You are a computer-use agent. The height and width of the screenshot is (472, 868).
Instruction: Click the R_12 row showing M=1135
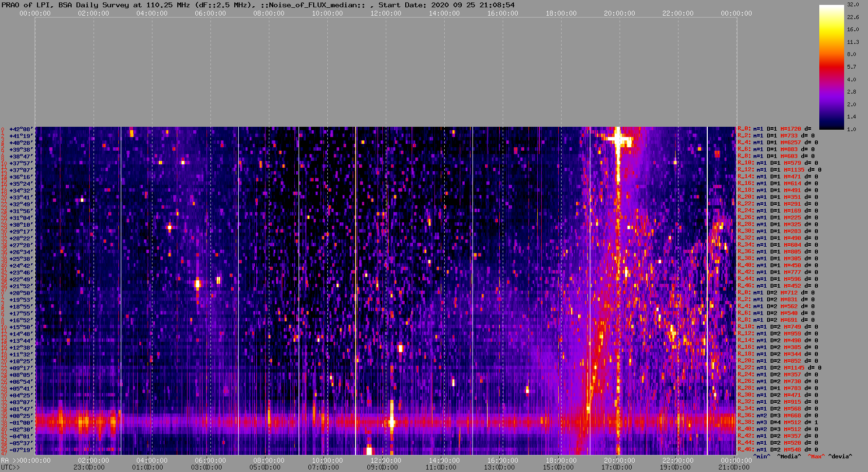[x=779, y=170]
